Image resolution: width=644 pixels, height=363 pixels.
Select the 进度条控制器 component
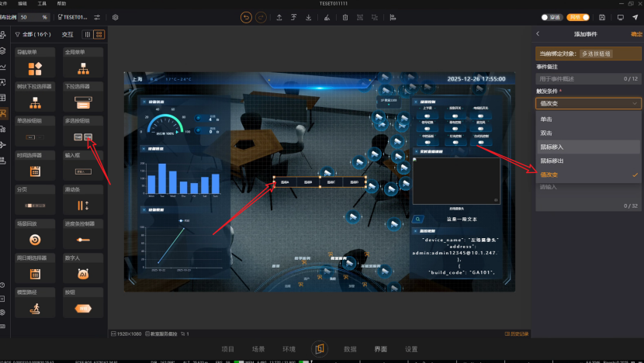coord(83,235)
